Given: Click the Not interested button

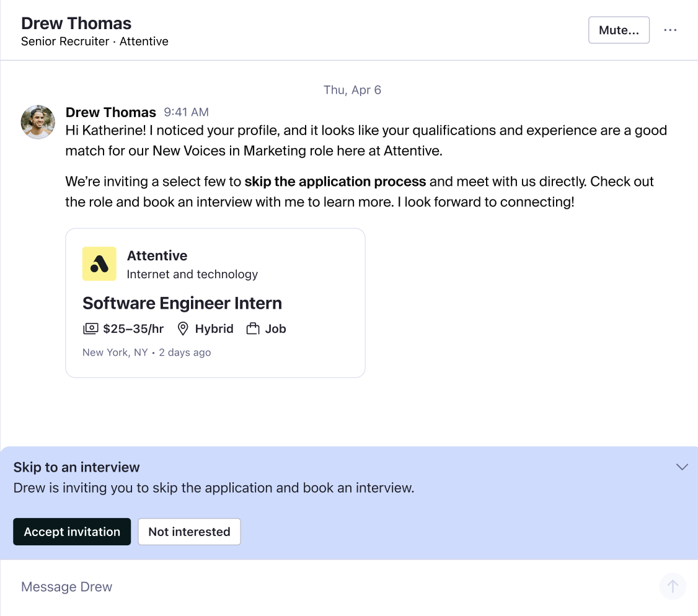Looking at the screenshot, I should tap(189, 532).
